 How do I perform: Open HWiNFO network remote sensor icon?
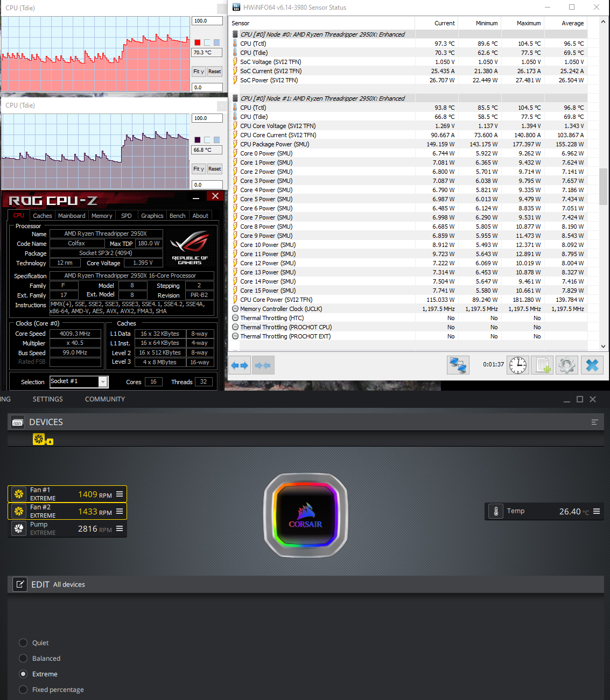coord(458,365)
